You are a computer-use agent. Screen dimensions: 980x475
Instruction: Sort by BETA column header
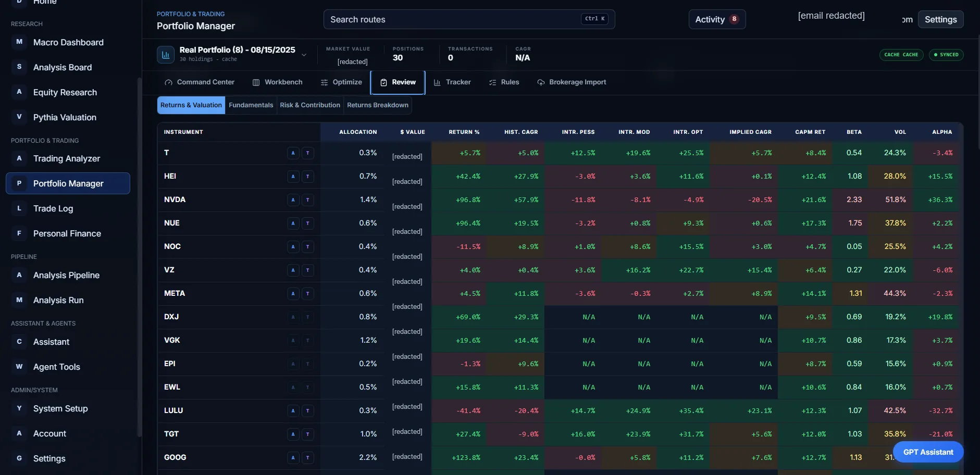pyautogui.click(x=854, y=132)
